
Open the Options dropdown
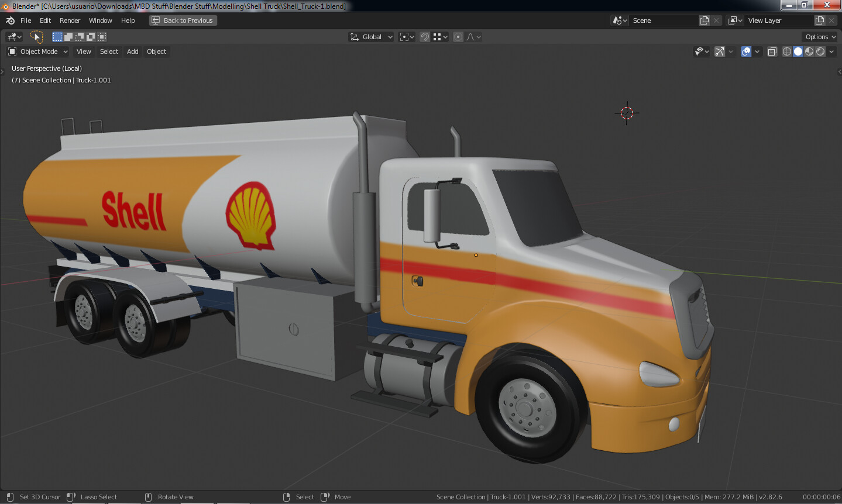pyautogui.click(x=820, y=37)
